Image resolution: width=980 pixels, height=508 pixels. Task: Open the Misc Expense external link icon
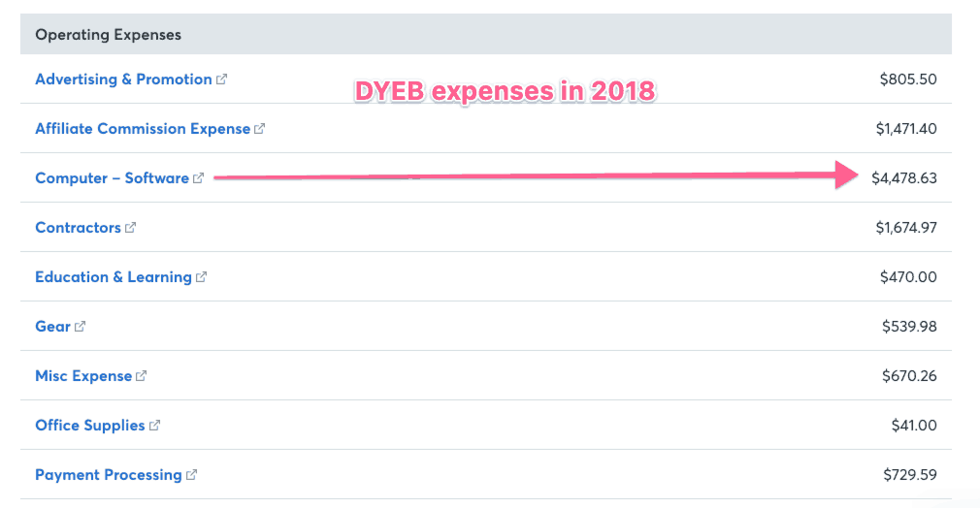coord(142,375)
